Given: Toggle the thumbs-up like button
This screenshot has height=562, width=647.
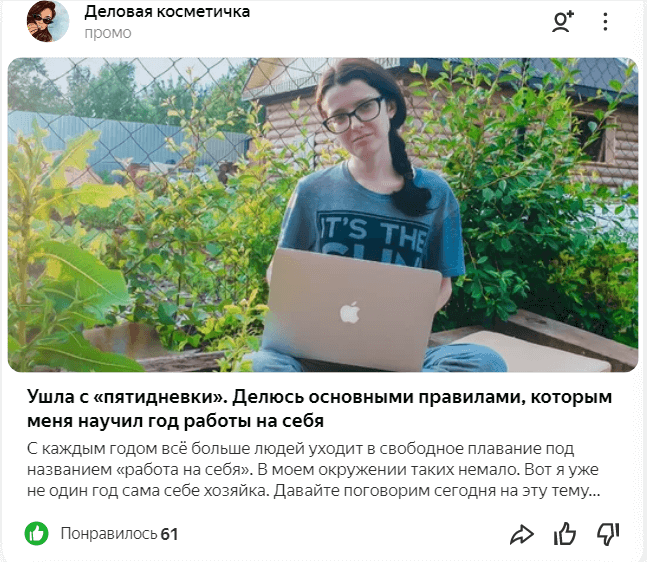Looking at the screenshot, I should pos(564,534).
